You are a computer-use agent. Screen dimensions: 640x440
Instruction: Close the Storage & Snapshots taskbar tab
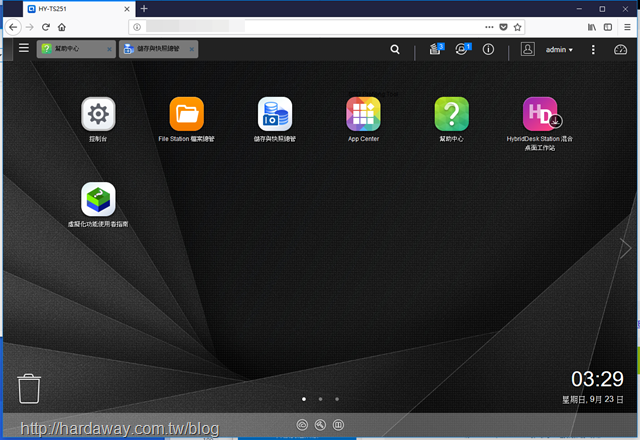tap(191, 49)
